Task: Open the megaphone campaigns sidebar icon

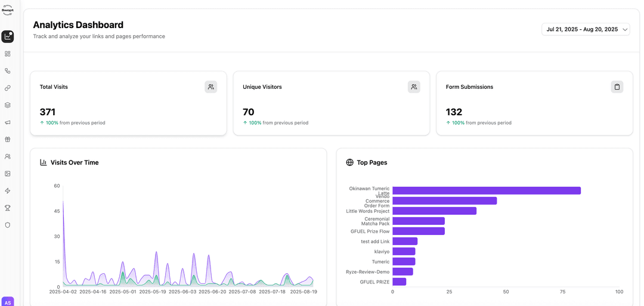Action: [x=8, y=122]
